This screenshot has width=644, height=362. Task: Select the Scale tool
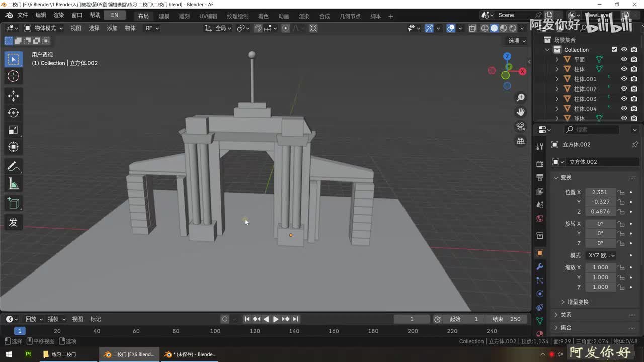click(14, 130)
